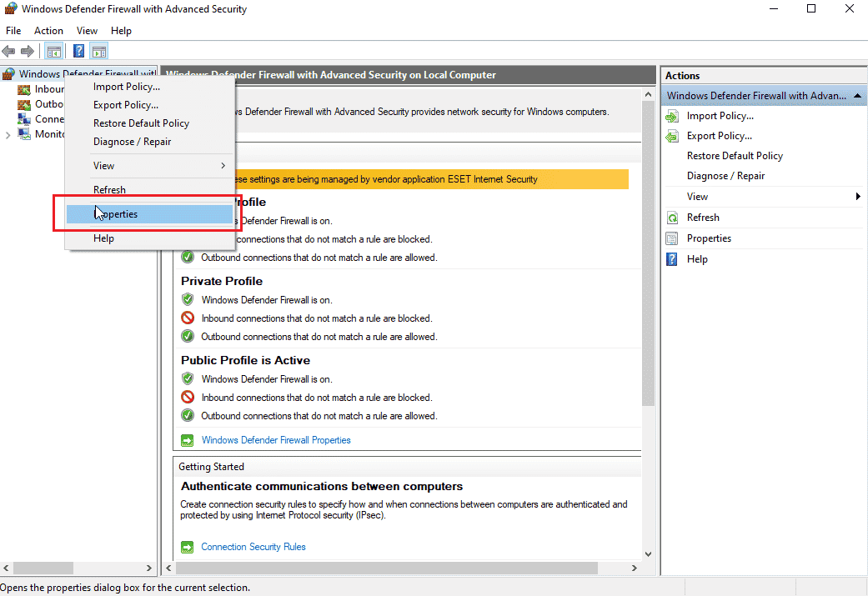Screen dimensions: 868x596
Task: Click the Refresh icon in Actions pane
Action: tap(672, 218)
